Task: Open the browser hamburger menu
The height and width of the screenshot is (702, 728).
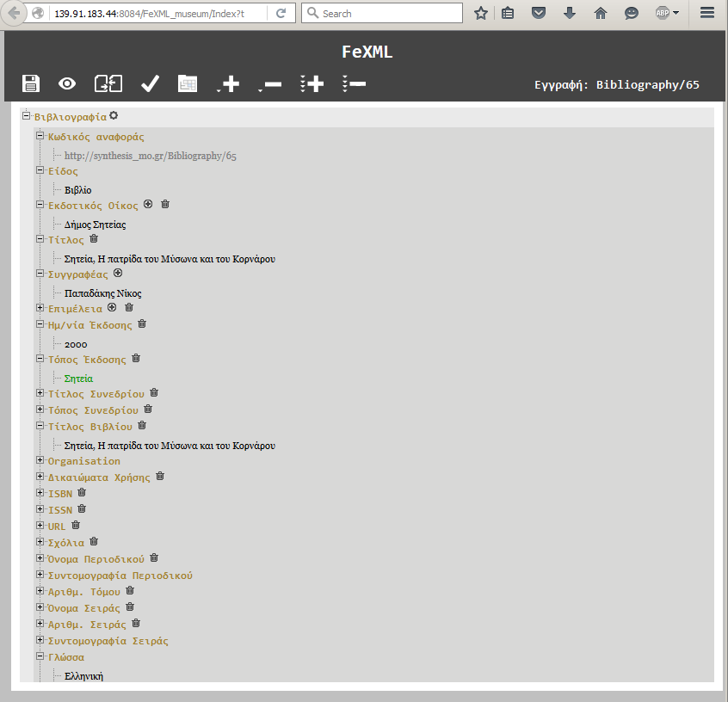Action: click(x=707, y=13)
